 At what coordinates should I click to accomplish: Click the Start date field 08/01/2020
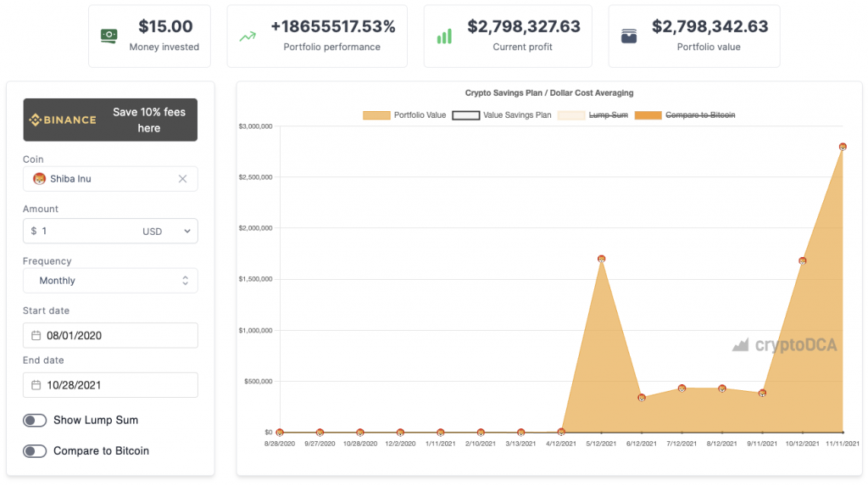110,335
